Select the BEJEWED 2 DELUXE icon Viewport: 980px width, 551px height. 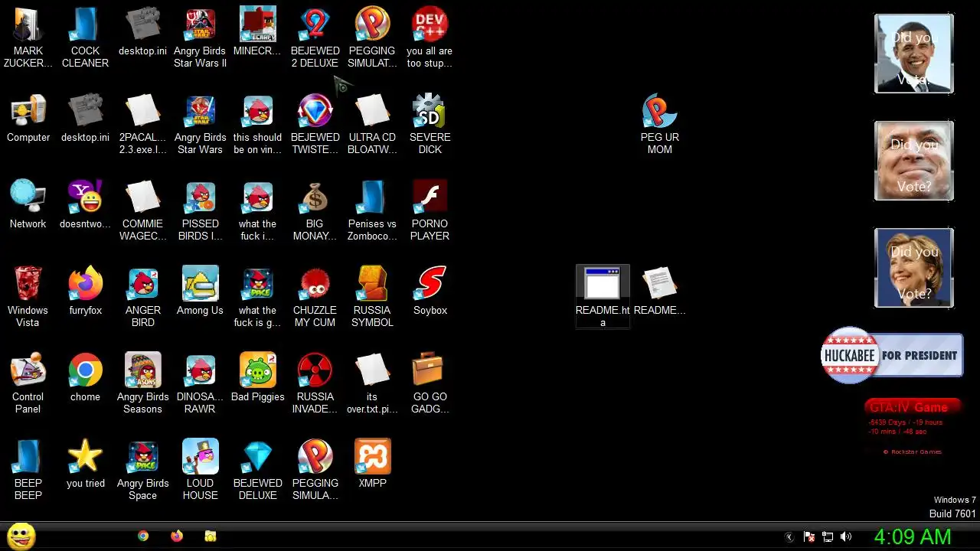pos(315,37)
